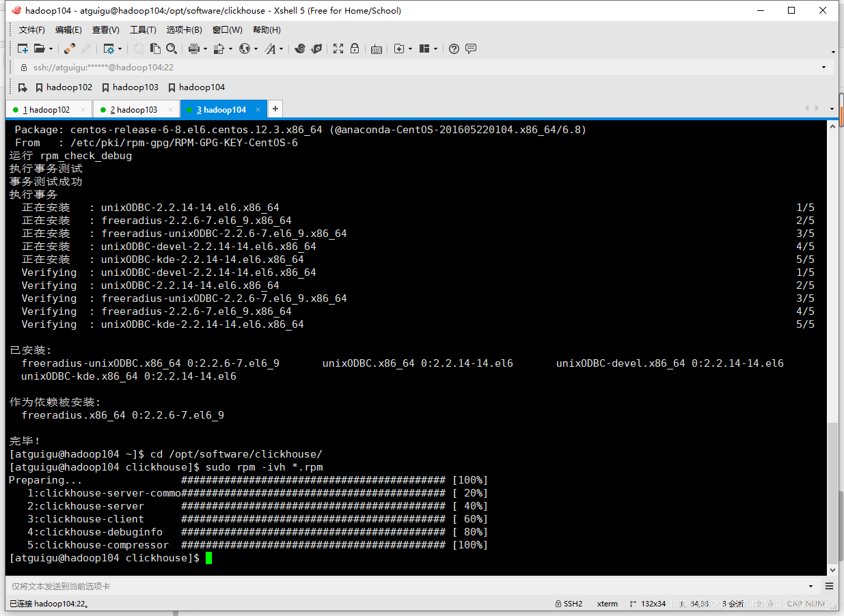
Task: Click the Xftp leaf icon in toolbar
Action: (x=316, y=48)
